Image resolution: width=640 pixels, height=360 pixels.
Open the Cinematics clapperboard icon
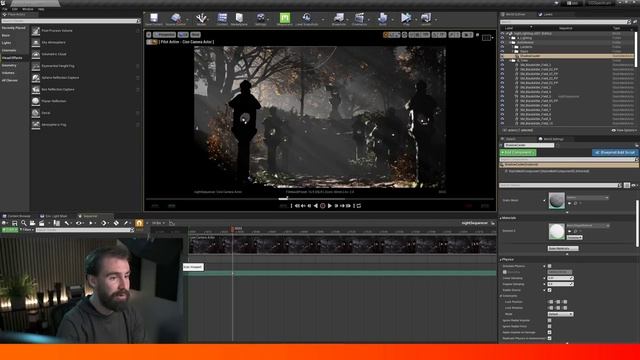point(359,18)
